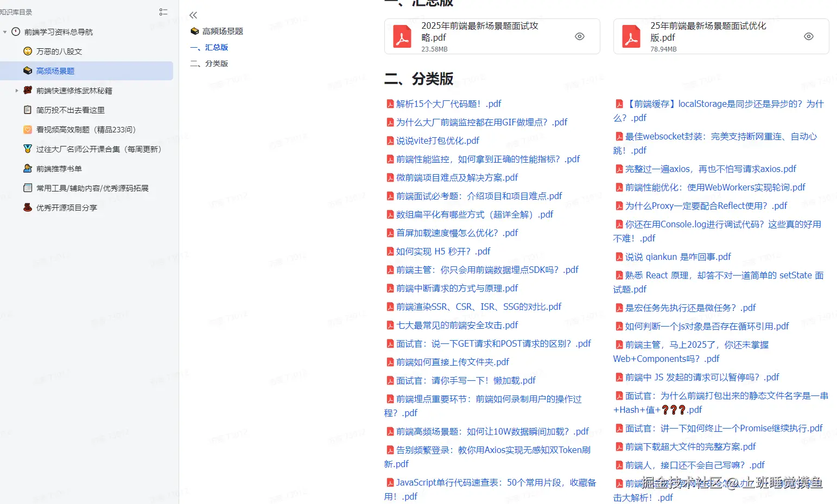Image resolution: width=837 pixels, height=504 pixels.
Task: Jump to 分类版 section in outline
Action: [209, 64]
